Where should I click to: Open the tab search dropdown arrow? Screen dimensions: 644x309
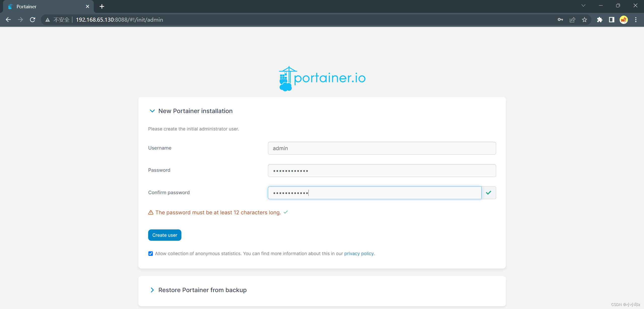583,6
